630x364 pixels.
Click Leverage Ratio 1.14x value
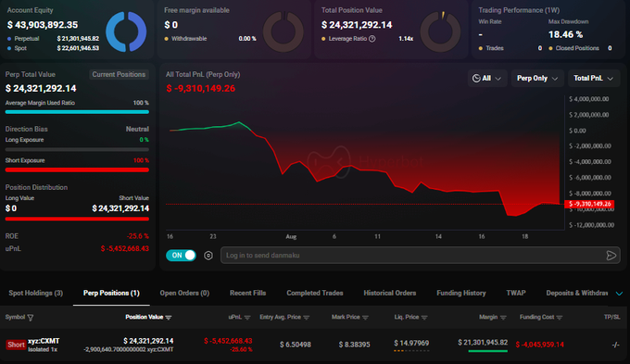click(406, 39)
